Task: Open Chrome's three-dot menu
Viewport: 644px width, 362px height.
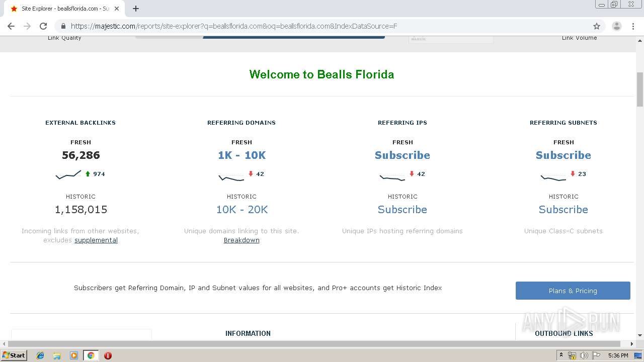Action: pyautogui.click(x=633, y=26)
